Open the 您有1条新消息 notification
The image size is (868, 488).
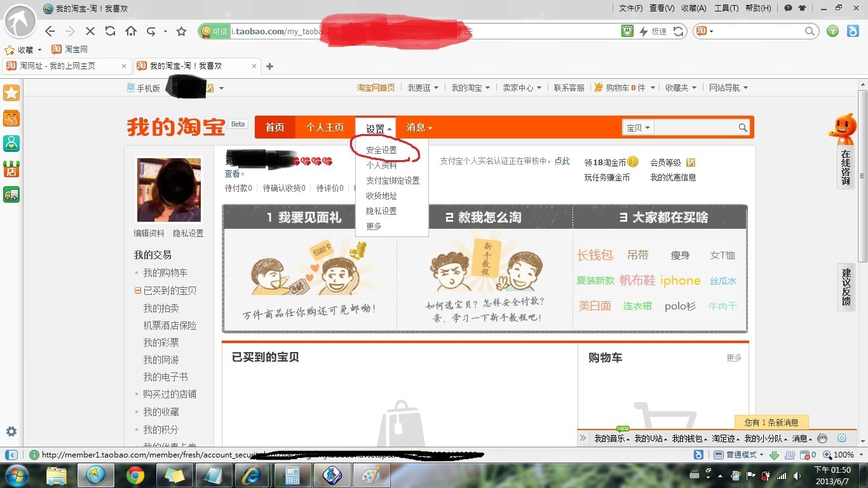click(x=771, y=423)
